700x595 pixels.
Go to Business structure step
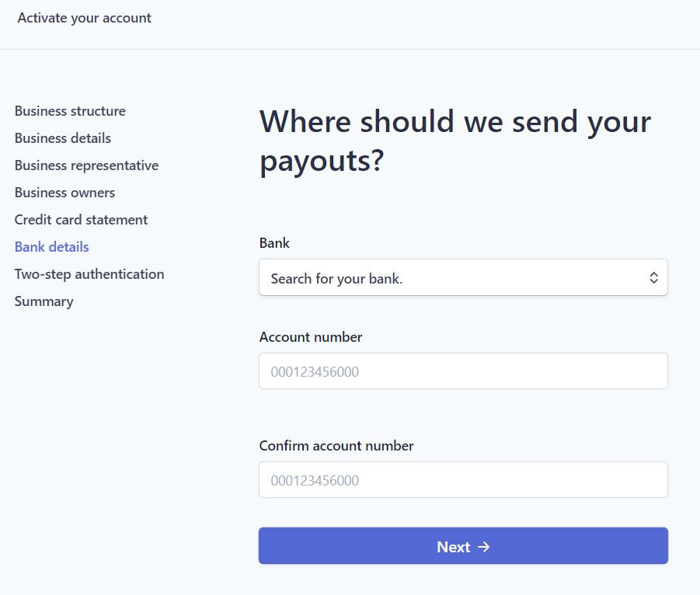[x=70, y=111]
